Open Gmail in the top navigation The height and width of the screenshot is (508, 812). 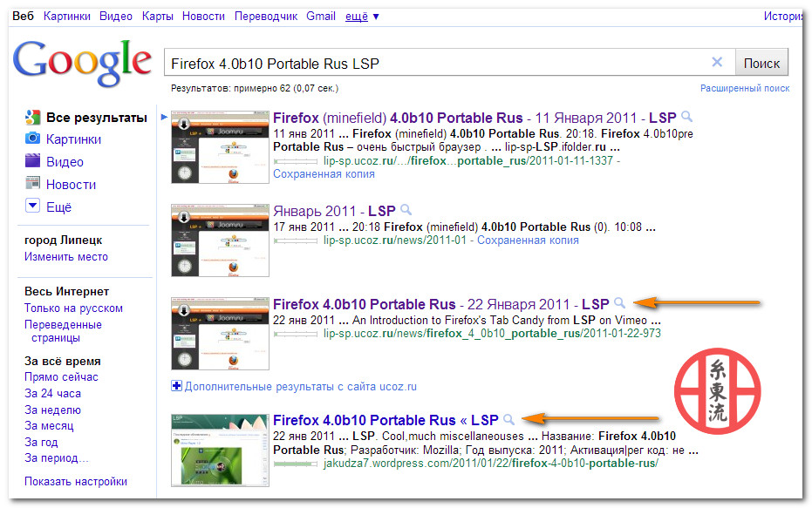coord(321,16)
